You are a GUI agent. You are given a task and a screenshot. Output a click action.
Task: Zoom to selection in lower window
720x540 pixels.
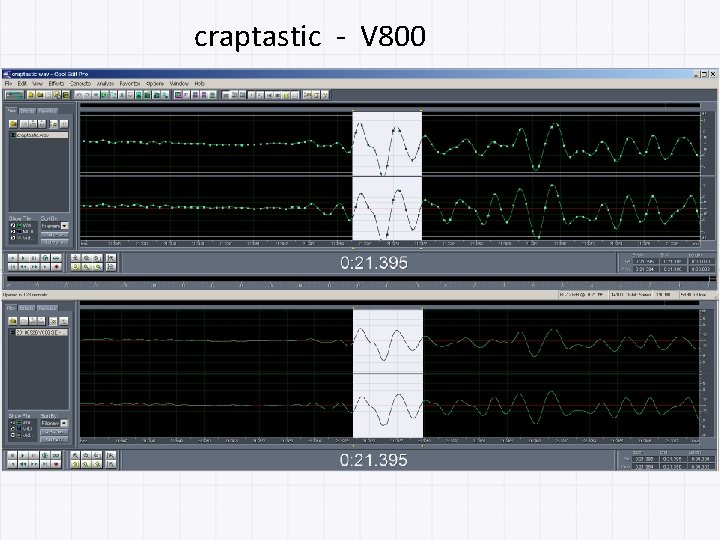click(75, 464)
